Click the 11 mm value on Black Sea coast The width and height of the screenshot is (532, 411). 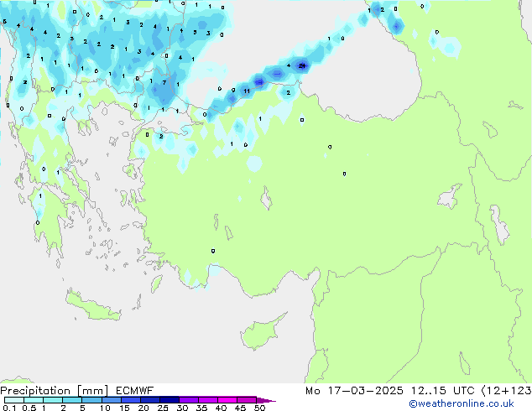click(247, 91)
